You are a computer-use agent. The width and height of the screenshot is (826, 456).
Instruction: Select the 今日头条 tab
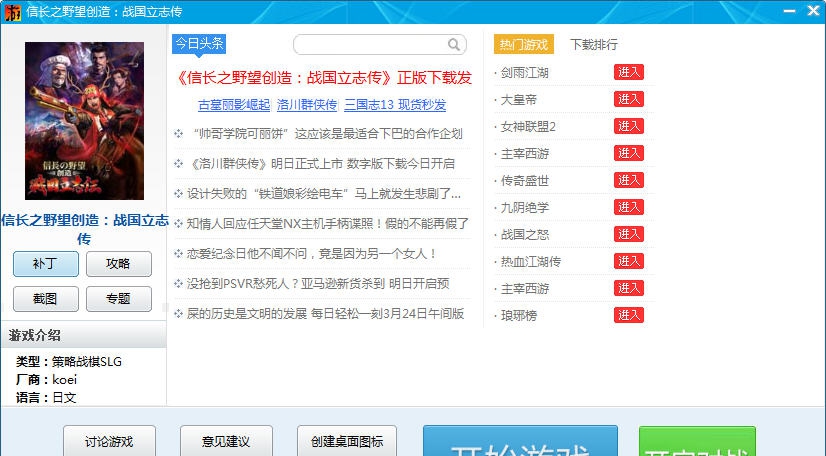[199, 44]
